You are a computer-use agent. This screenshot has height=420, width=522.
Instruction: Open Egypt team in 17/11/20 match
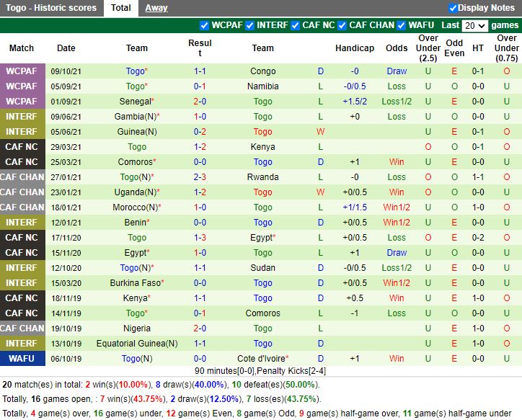(x=262, y=238)
